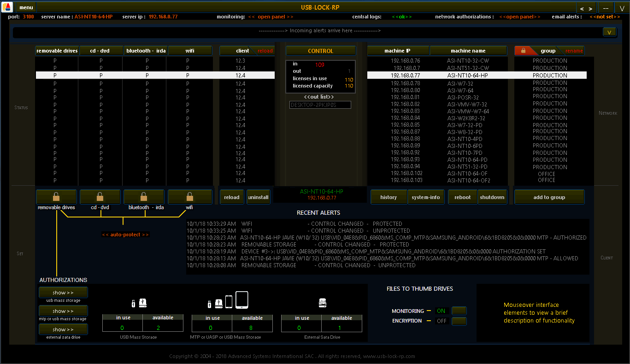Click the port value 3100
Viewport: 630px width, 364px height.
pyautogui.click(x=28, y=17)
